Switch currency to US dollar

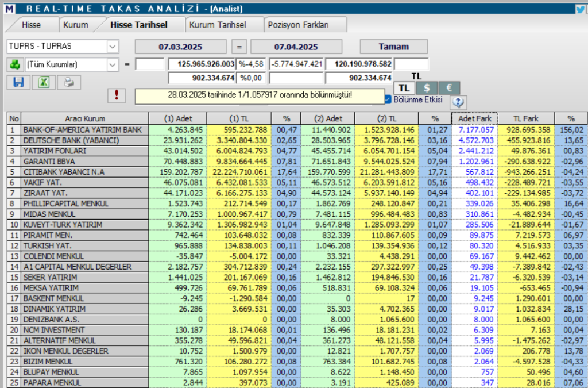(427, 87)
